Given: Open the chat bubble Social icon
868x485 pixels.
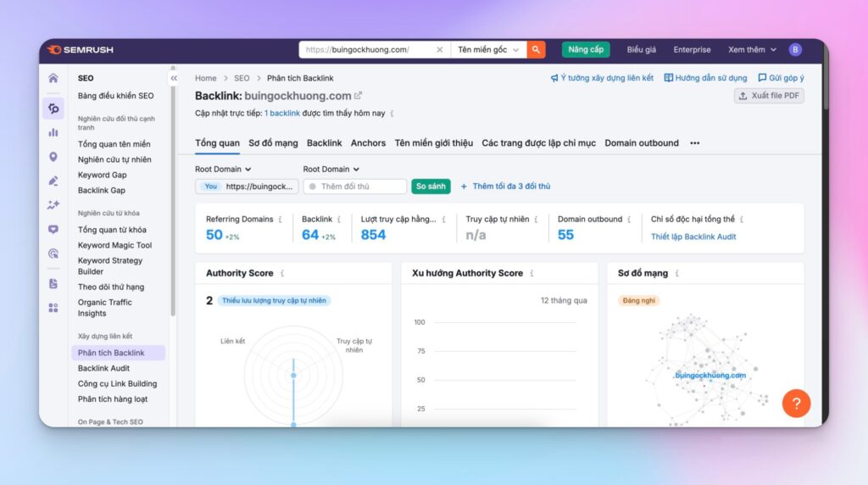Looking at the screenshot, I should (53, 229).
